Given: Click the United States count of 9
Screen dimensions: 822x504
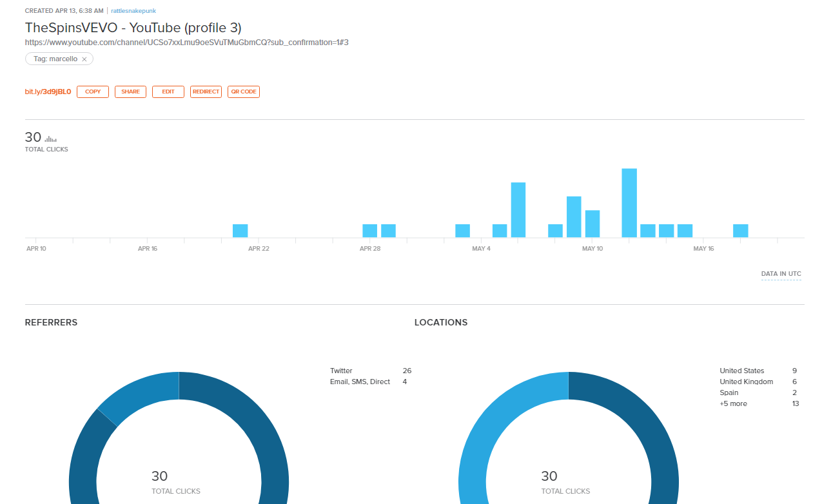Looking at the screenshot, I should (795, 371).
